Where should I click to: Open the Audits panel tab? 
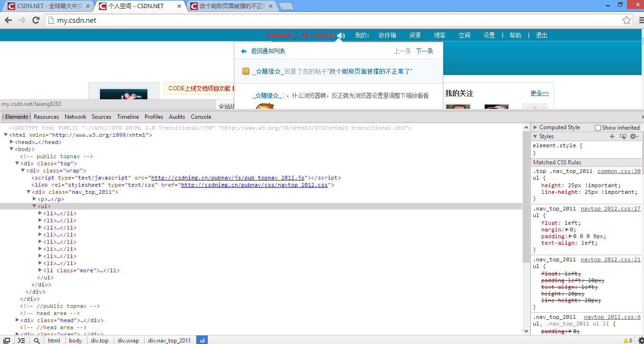pyautogui.click(x=177, y=117)
